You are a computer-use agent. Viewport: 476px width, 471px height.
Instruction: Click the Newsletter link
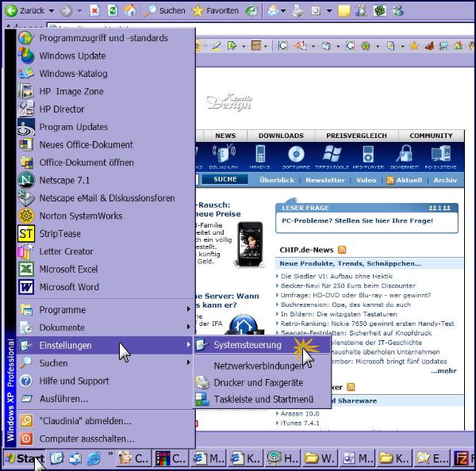coord(325,180)
